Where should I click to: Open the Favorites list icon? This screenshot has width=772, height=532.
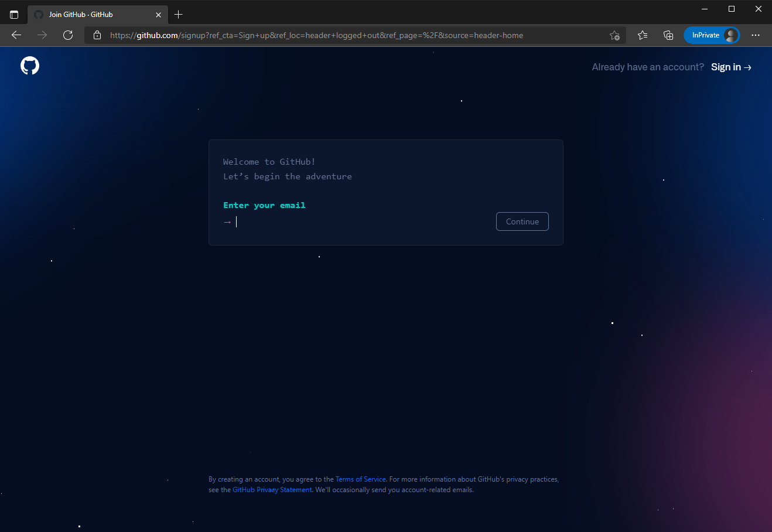(x=643, y=35)
